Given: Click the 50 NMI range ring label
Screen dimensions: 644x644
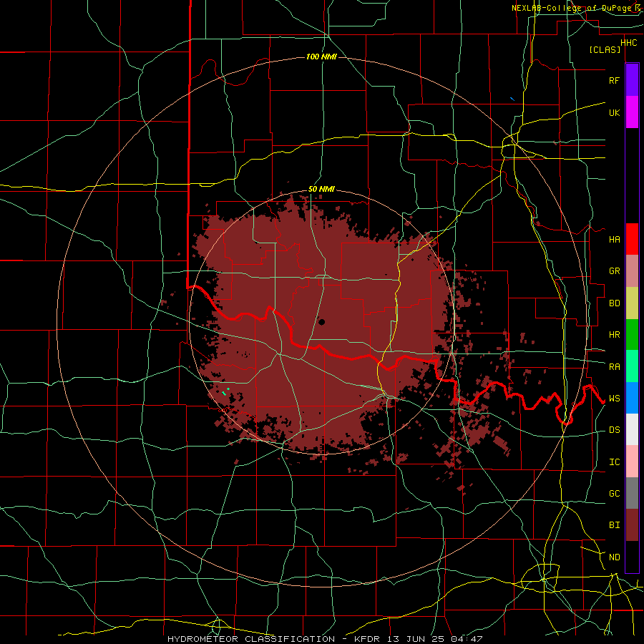Looking at the screenshot, I should pyautogui.click(x=321, y=189).
